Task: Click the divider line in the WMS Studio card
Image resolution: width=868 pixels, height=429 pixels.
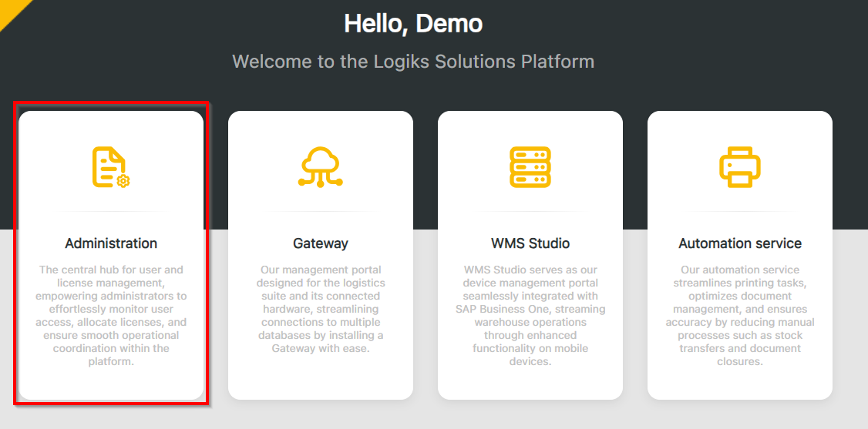Action: pos(530,211)
